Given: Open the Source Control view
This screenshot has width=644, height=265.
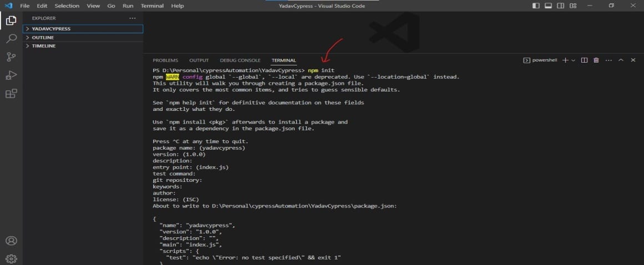Looking at the screenshot, I should point(11,57).
